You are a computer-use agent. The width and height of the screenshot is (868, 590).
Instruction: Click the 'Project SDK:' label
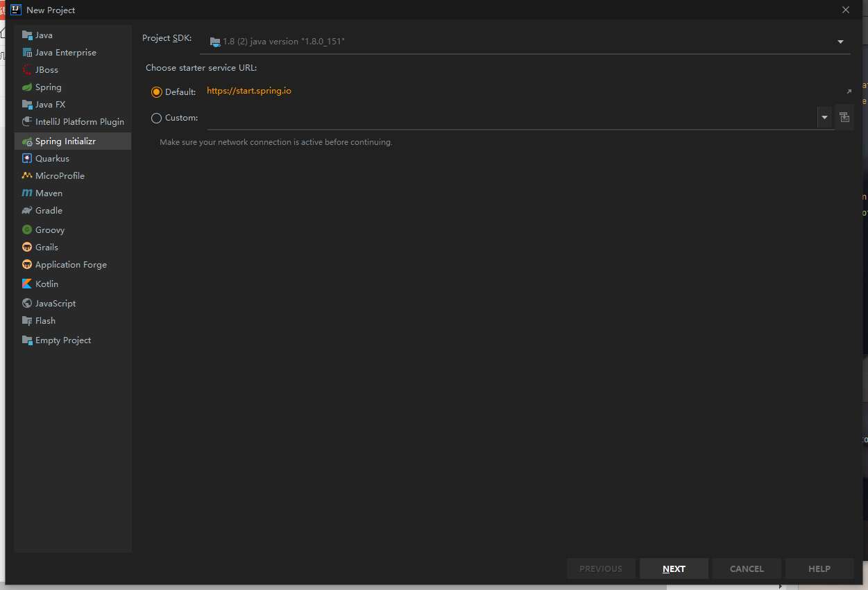click(x=167, y=38)
